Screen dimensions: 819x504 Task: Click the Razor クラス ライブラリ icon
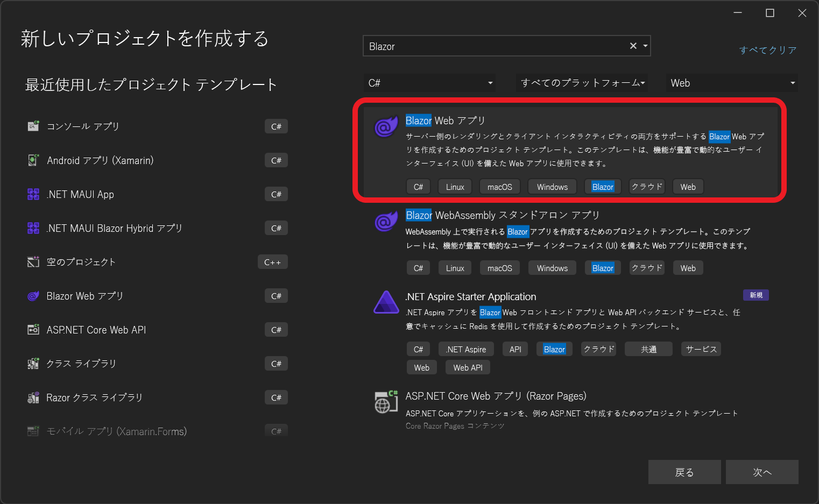pyautogui.click(x=33, y=397)
